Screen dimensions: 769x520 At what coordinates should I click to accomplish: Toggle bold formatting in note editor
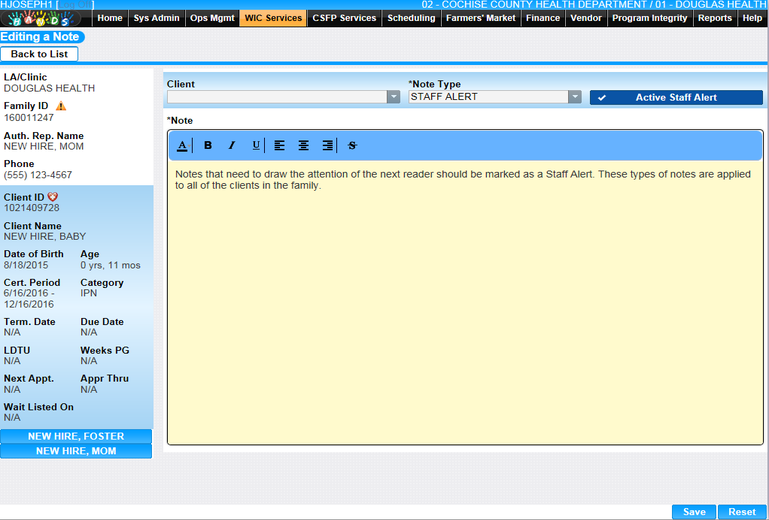tap(208, 146)
